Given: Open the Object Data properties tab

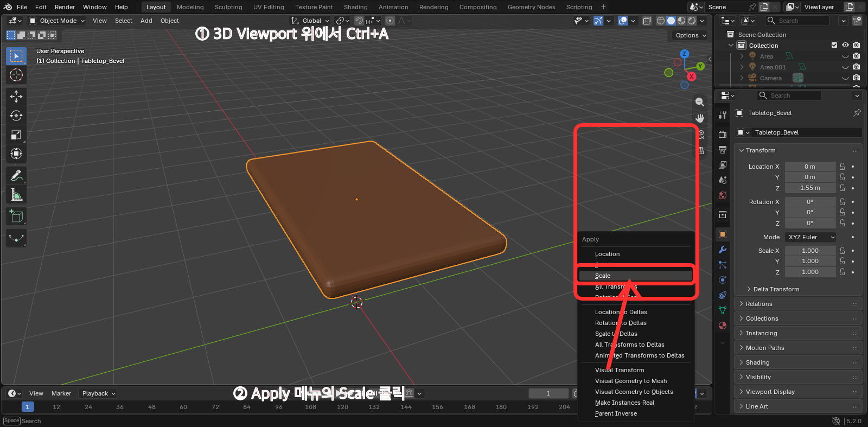Looking at the screenshot, I should (x=723, y=310).
